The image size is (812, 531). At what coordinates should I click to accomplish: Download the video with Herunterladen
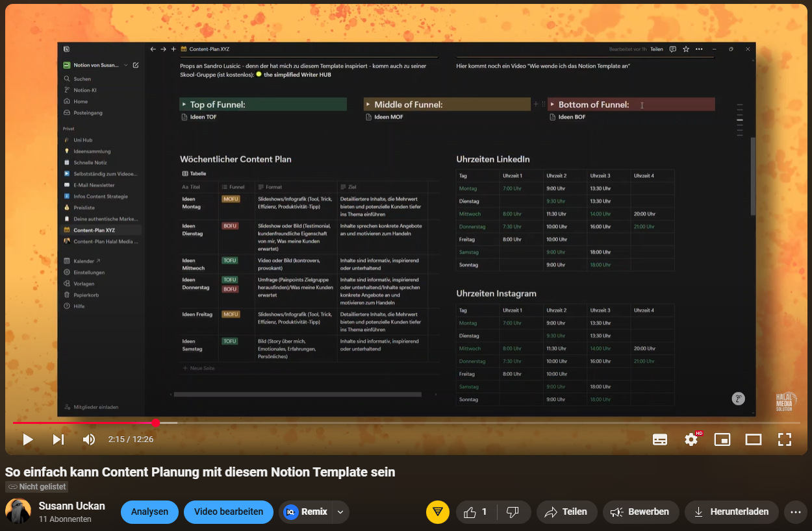(x=731, y=512)
